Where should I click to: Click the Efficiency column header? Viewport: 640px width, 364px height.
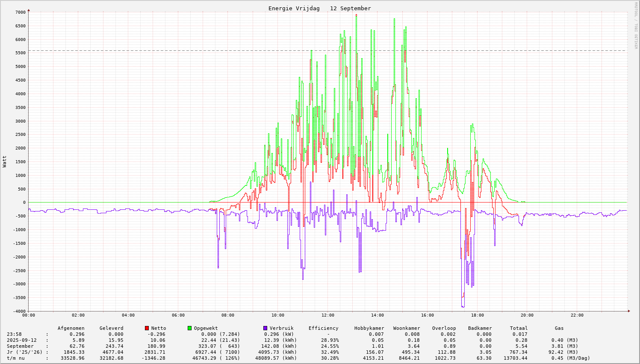[323, 328]
